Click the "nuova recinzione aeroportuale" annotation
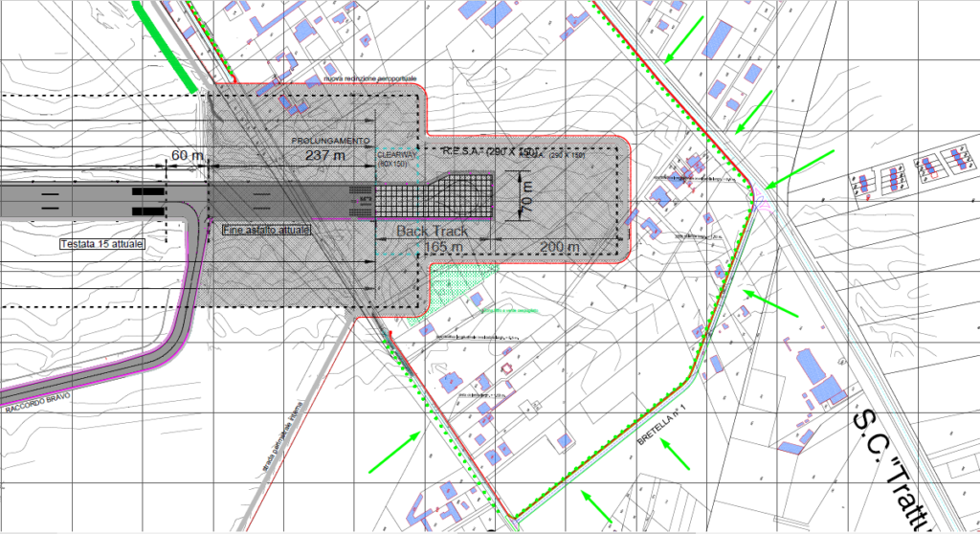 coord(370,78)
